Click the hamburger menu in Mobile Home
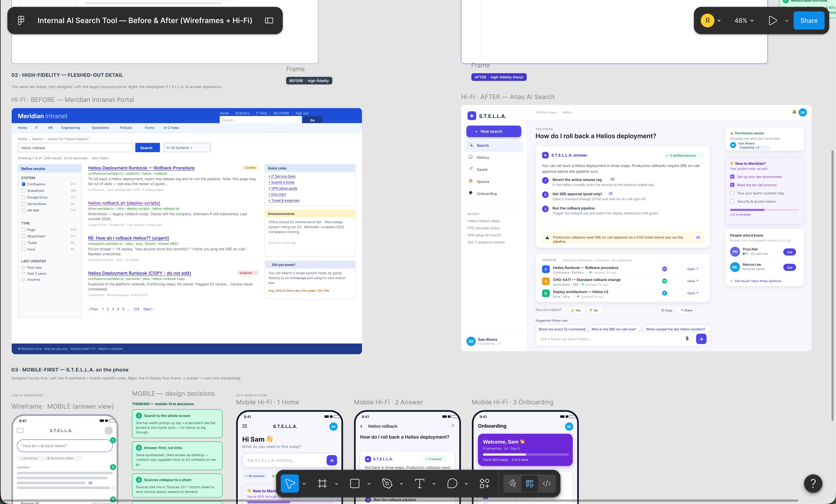The image size is (836, 504). tap(245, 426)
